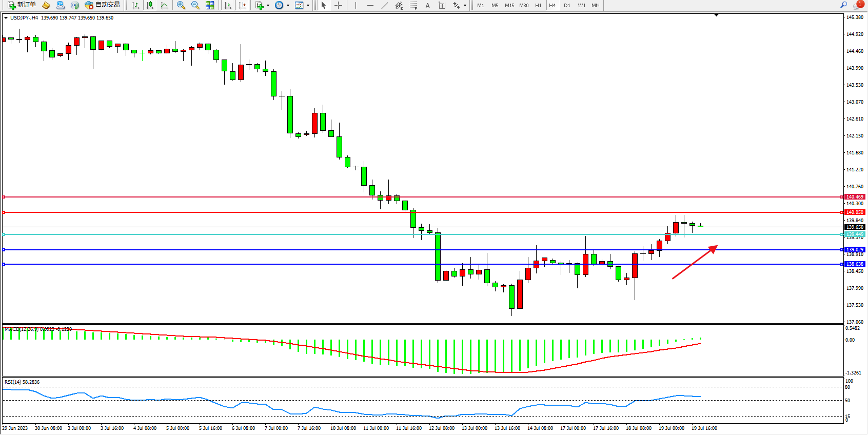Pick the draw trendline tool
This screenshot has height=435, width=868.
(385, 5)
